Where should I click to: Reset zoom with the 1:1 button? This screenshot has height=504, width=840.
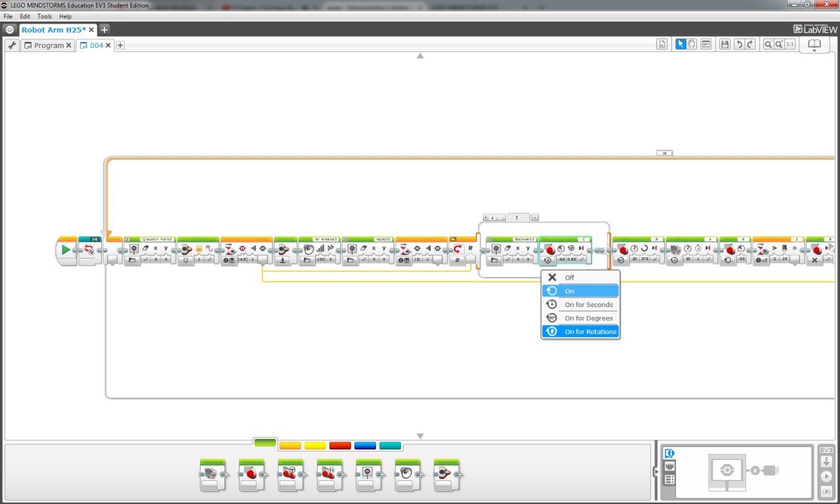[789, 45]
